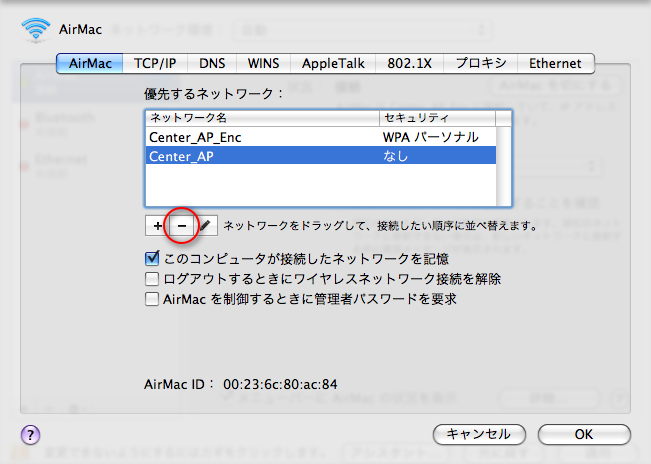The image size is (651, 464).
Task: Open the AppleTalk tab
Action: (x=333, y=63)
